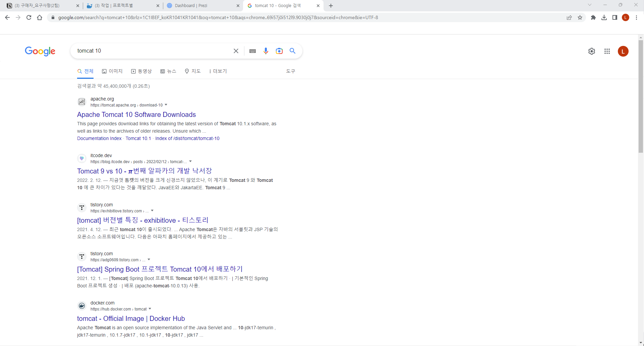Open Google quick settings gear

[x=592, y=51]
